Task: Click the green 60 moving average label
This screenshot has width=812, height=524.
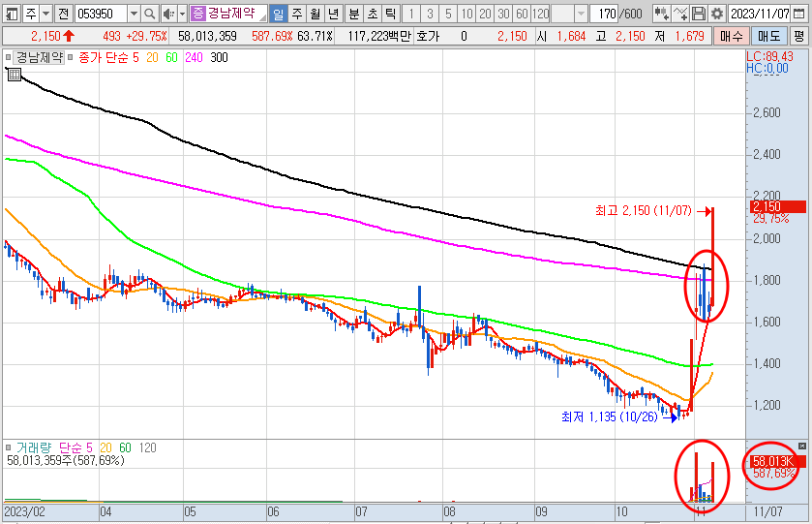Action: click(x=172, y=57)
